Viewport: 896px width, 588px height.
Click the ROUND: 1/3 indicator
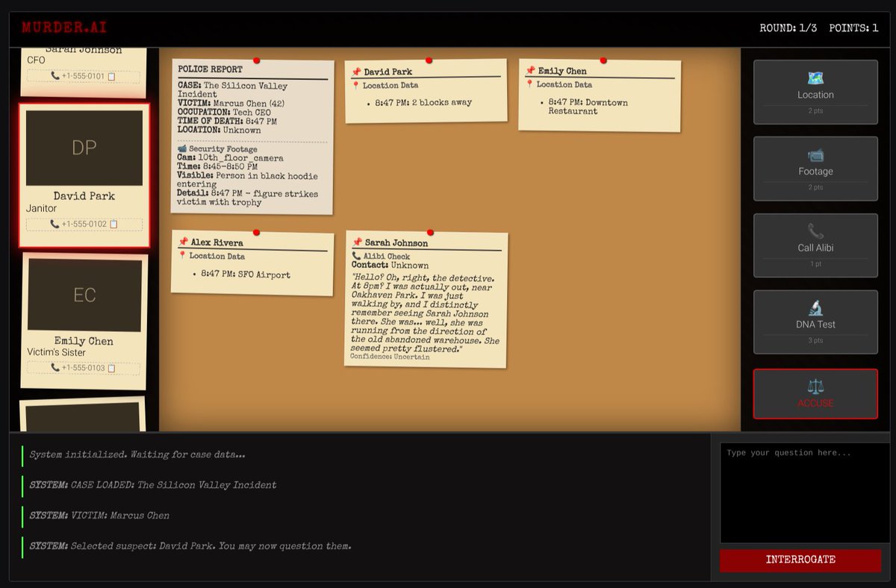(788, 28)
